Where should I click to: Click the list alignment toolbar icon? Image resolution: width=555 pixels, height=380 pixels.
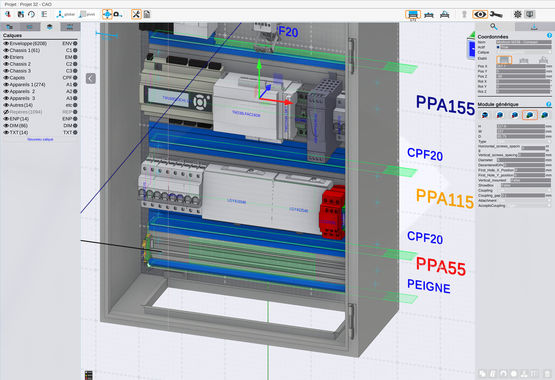(44, 15)
